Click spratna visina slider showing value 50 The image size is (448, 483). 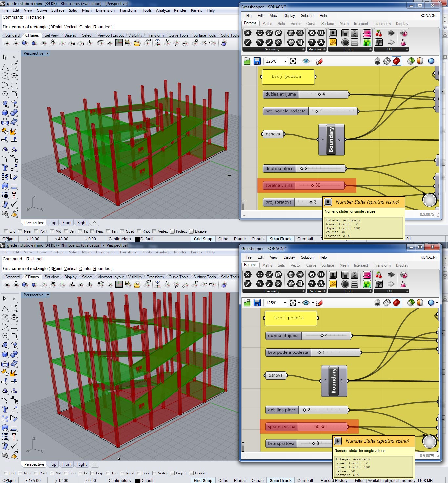click(x=307, y=427)
